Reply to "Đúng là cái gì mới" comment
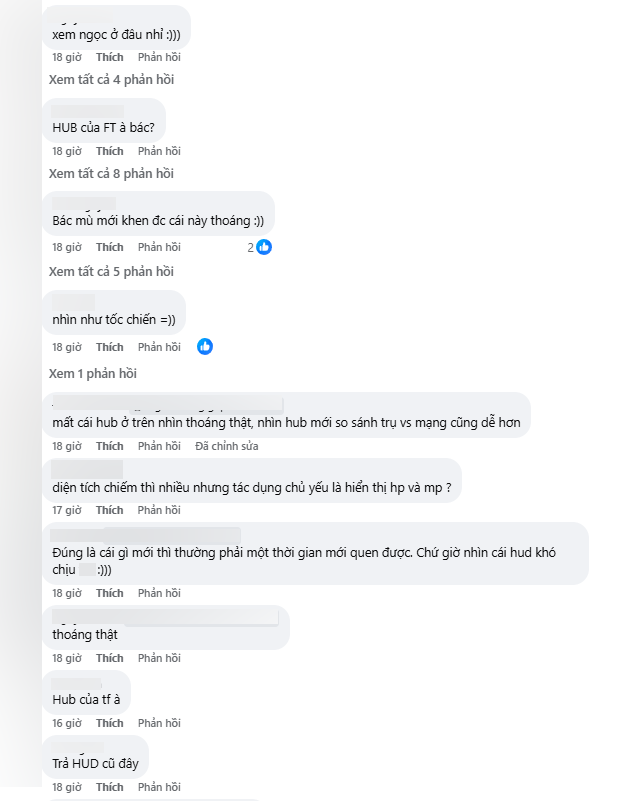Screen dimensions: 626x801 [x=159, y=593]
